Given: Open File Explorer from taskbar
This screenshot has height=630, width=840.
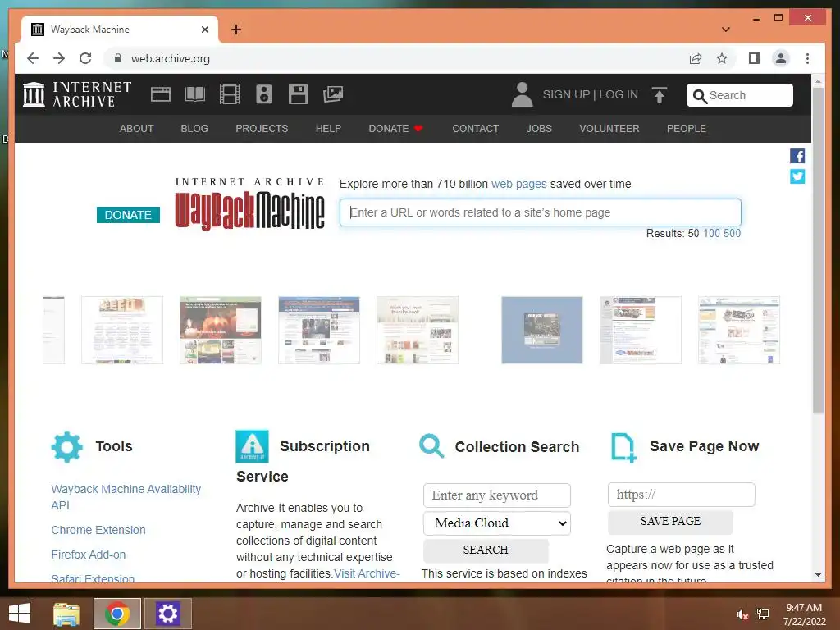Looking at the screenshot, I should pos(66,614).
